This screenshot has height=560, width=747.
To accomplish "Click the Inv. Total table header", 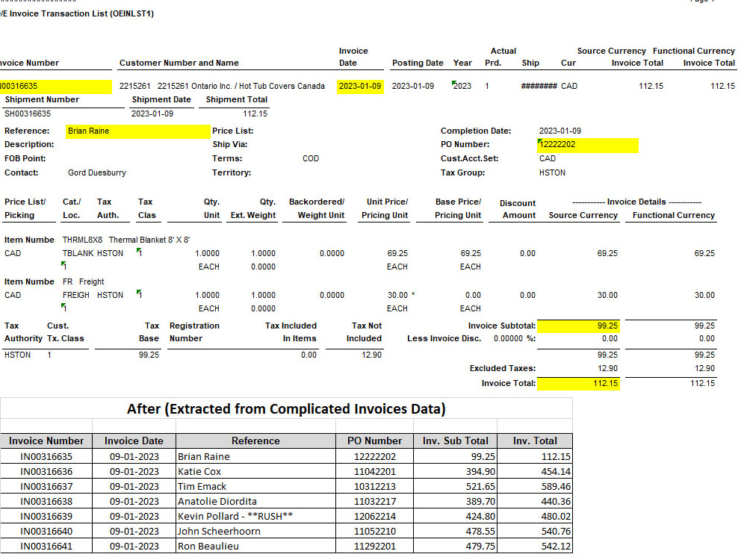I will pyautogui.click(x=535, y=441).
